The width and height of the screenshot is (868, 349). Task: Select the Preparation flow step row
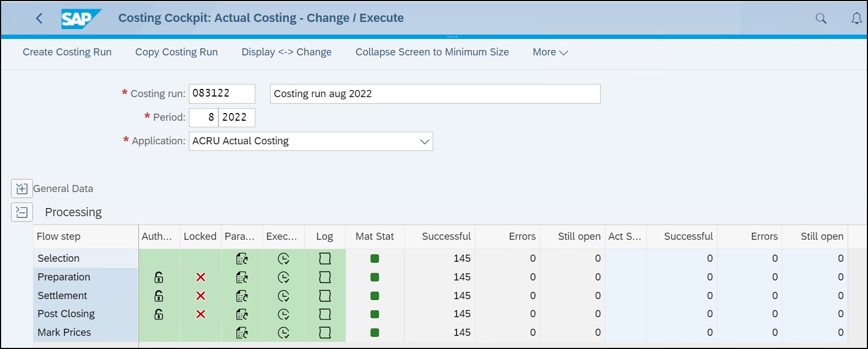[x=86, y=277]
